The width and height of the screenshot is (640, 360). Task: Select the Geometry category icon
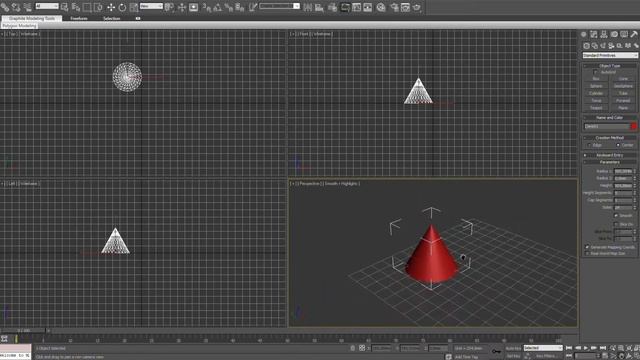coord(587,46)
